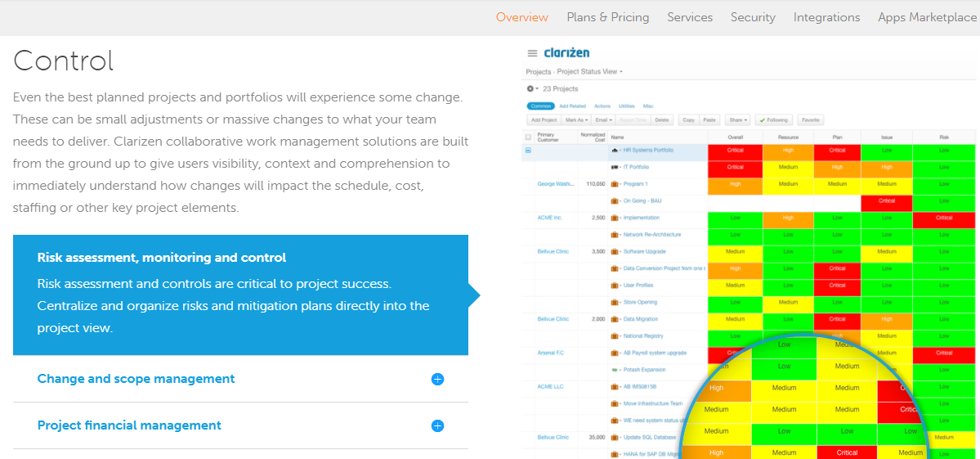Click the briefcase icon beside Software Upgrade
The height and width of the screenshot is (459, 980).
click(x=614, y=251)
